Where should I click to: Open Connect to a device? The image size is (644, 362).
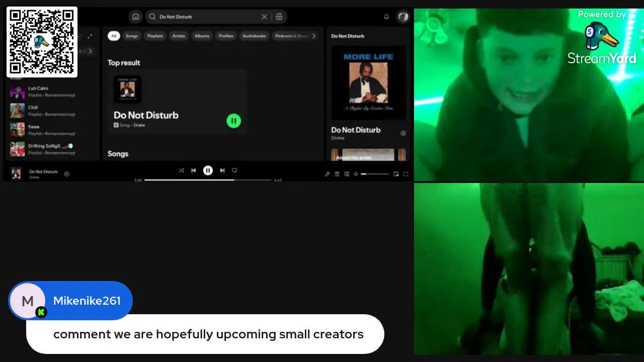(x=347, y=174)
